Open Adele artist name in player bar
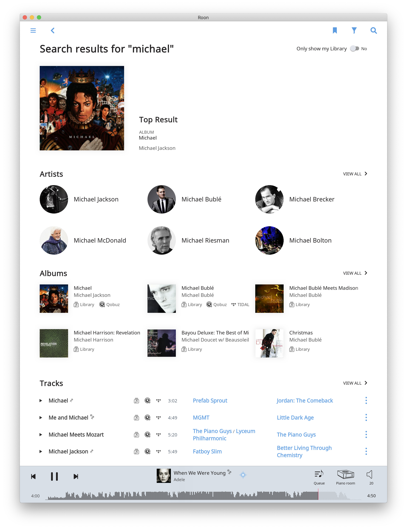407x532 pixels. tap(179, 480)
